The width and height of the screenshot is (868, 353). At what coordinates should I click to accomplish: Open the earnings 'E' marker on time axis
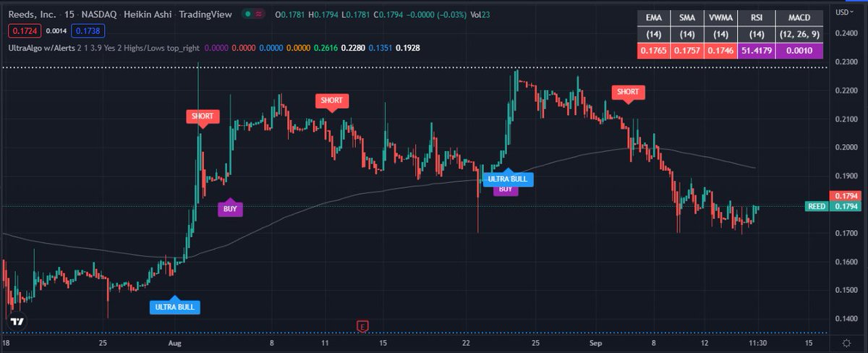point(363,328)
